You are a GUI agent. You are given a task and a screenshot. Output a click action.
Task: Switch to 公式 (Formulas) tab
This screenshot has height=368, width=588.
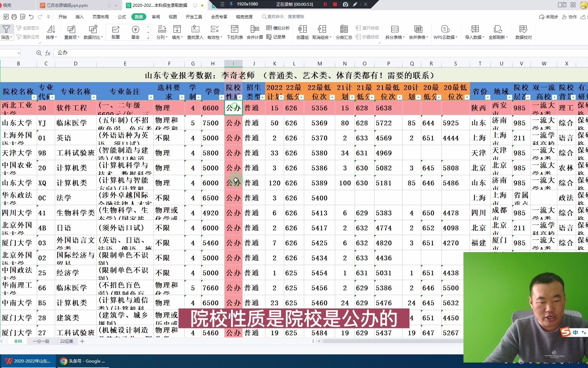tap(122, 17)
